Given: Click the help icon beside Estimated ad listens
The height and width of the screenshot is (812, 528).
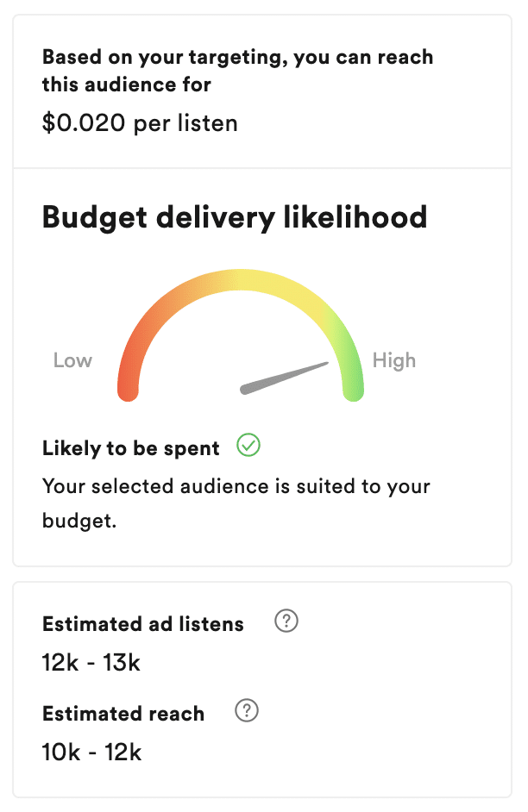Looking at the screenshot, I should [286, 621].
